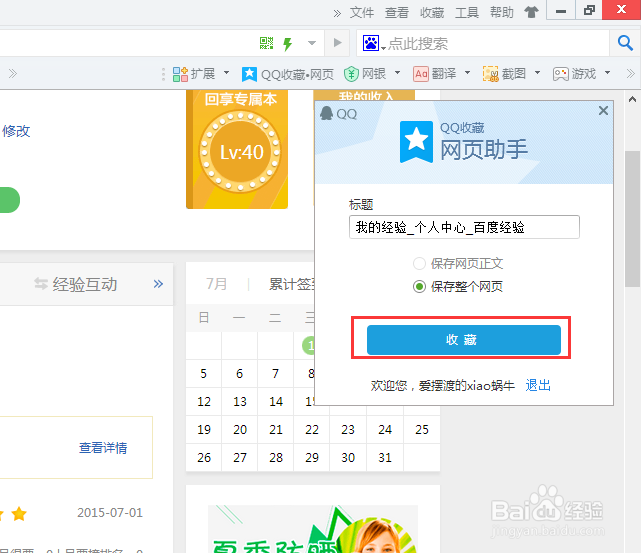641x553 pixels.
Task: Click the 截图 screenshot icon
Action: tap(491, 74)
